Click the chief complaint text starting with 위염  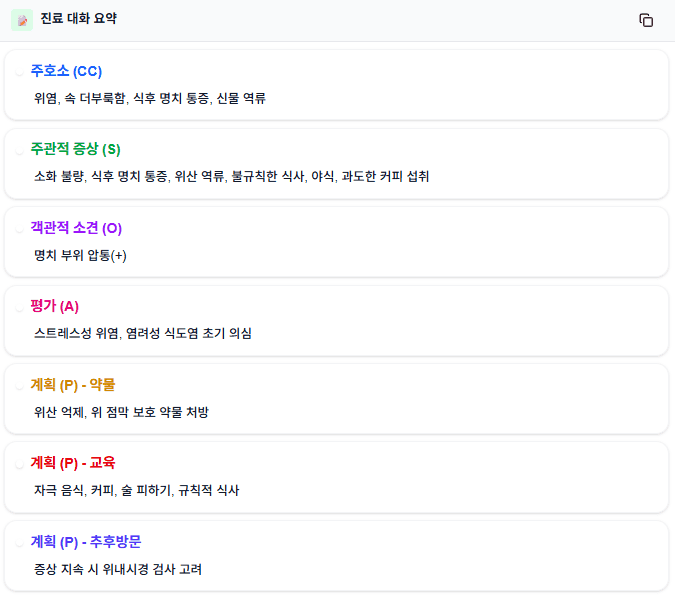point(149,98)
